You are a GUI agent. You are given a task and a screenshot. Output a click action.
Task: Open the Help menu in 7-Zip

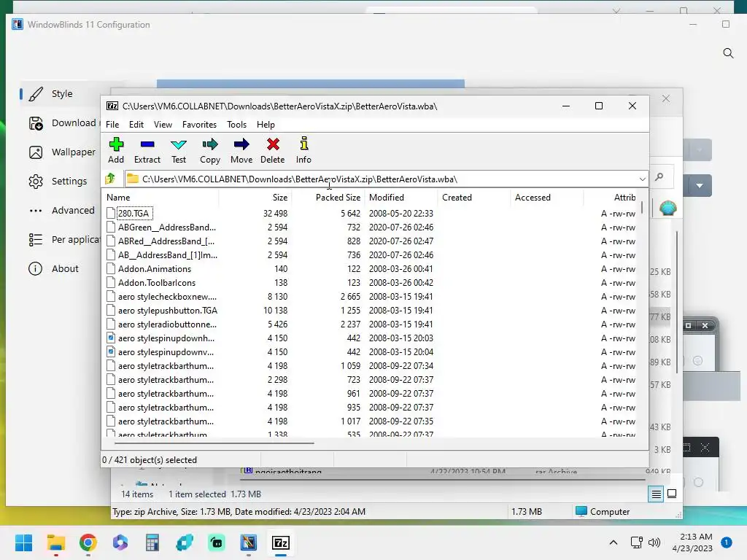(x=266, y=124)
